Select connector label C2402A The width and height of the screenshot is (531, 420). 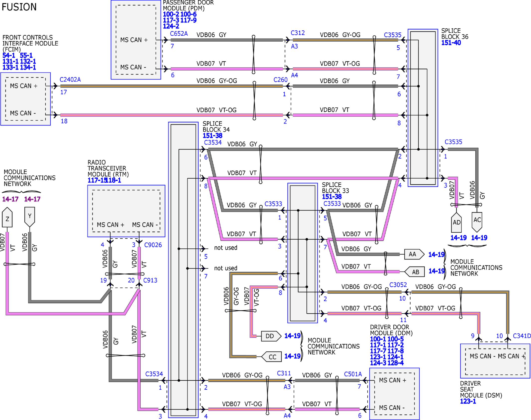[x=70, y=79]
